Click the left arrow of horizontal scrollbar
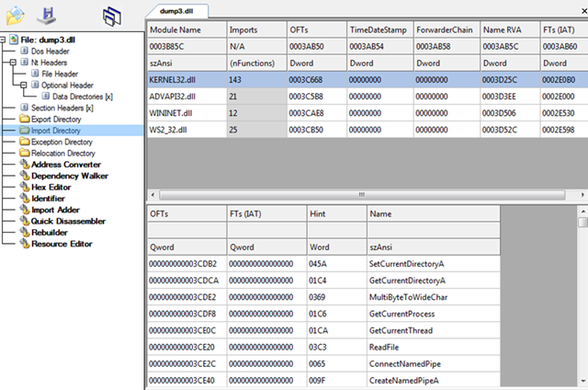588x390 pixels. pyautogui.click(x=153, y=195)
